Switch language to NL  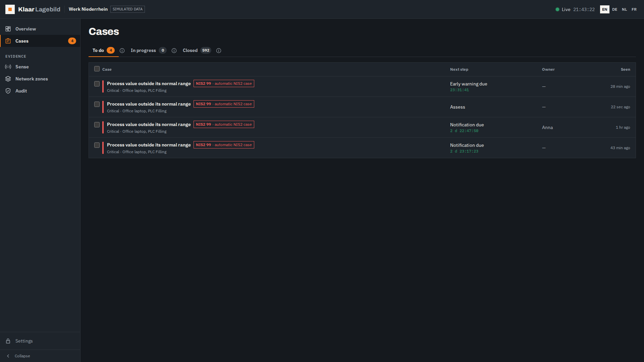pyautogui.click(x=624, y=9)
